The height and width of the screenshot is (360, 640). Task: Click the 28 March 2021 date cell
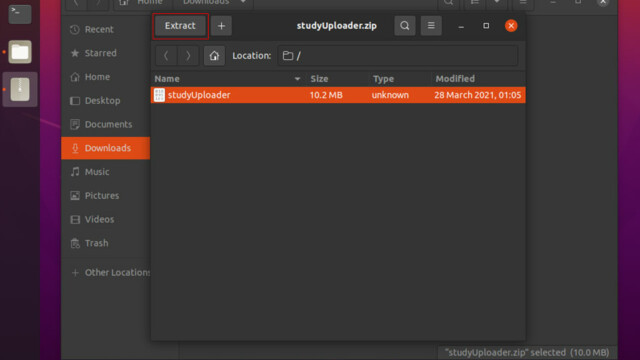[478, 95]
